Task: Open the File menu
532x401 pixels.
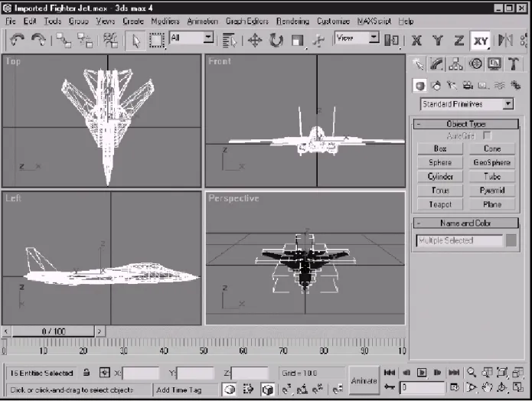Action: pos(11,21)
